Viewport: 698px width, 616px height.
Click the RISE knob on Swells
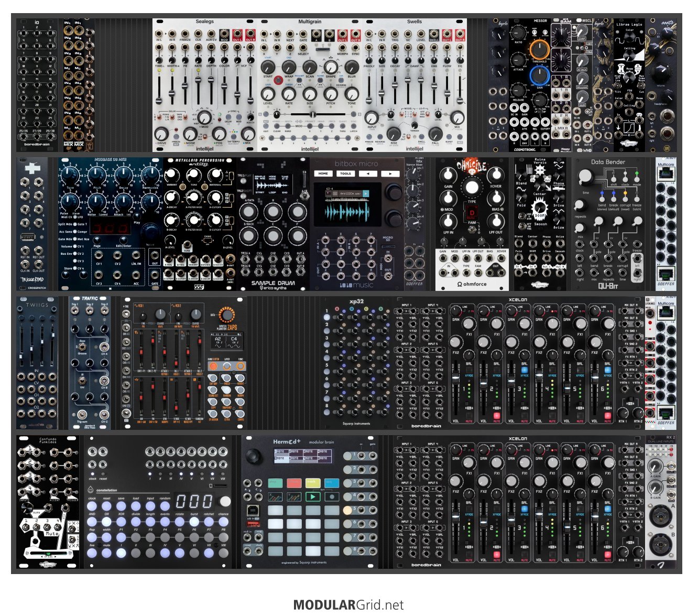click(x=394, y=133)
